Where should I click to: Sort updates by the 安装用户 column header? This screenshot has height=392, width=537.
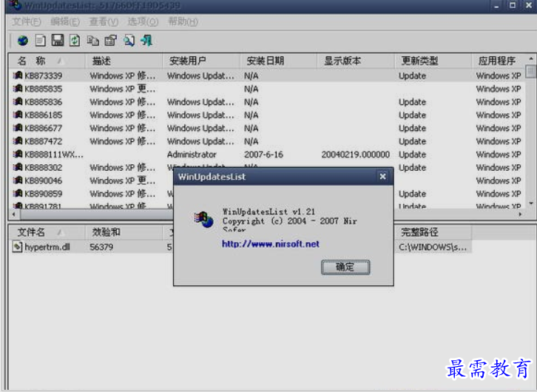tap(201, 61)
